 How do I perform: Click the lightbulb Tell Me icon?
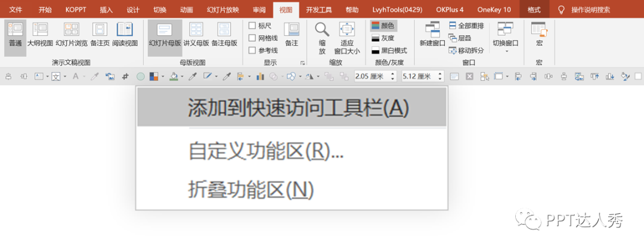click(561, 10)
